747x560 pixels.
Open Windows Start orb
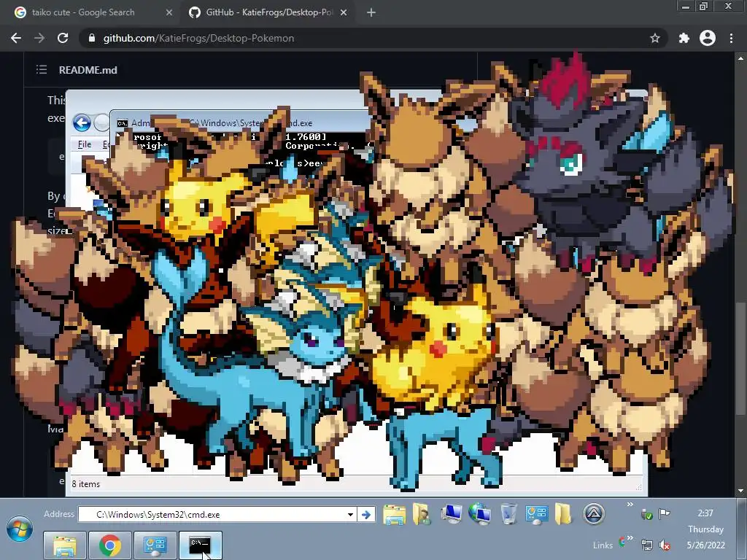click(20, 529)
